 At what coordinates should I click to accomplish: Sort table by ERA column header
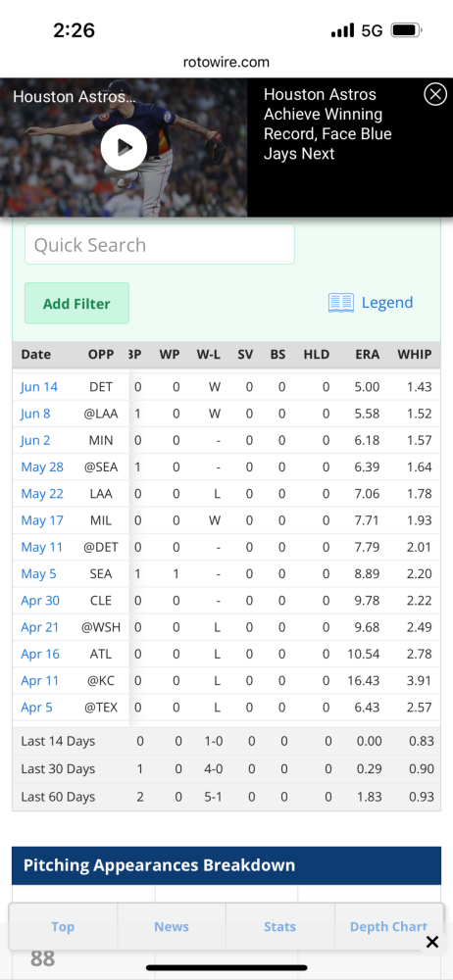pos(368,355)
